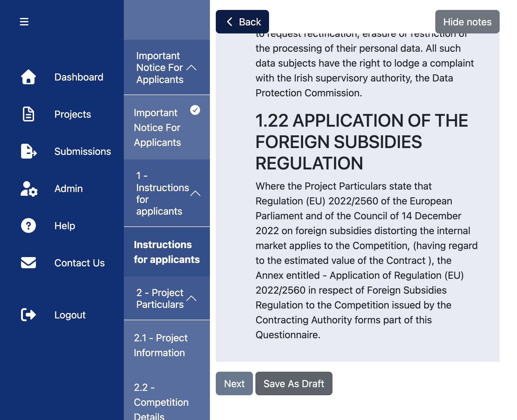Image resolution: width=517 pixels, height=420 pixels.
Task: Click the text 'Protection Commission.'
Action: [309, 93]
